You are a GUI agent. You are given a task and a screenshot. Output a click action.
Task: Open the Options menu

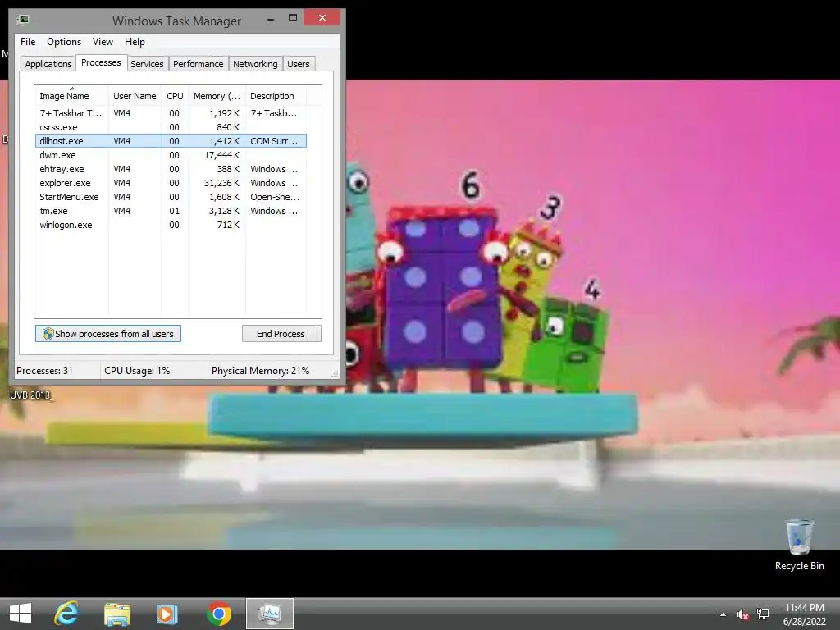tap(64, 42)
